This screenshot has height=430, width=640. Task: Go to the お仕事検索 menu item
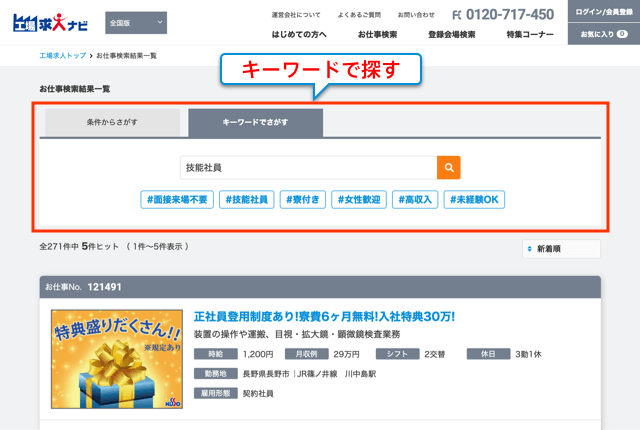pos(377,34)
